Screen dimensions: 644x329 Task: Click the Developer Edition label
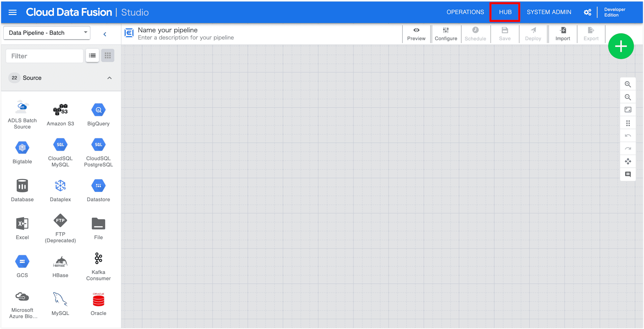click(615, 12)
